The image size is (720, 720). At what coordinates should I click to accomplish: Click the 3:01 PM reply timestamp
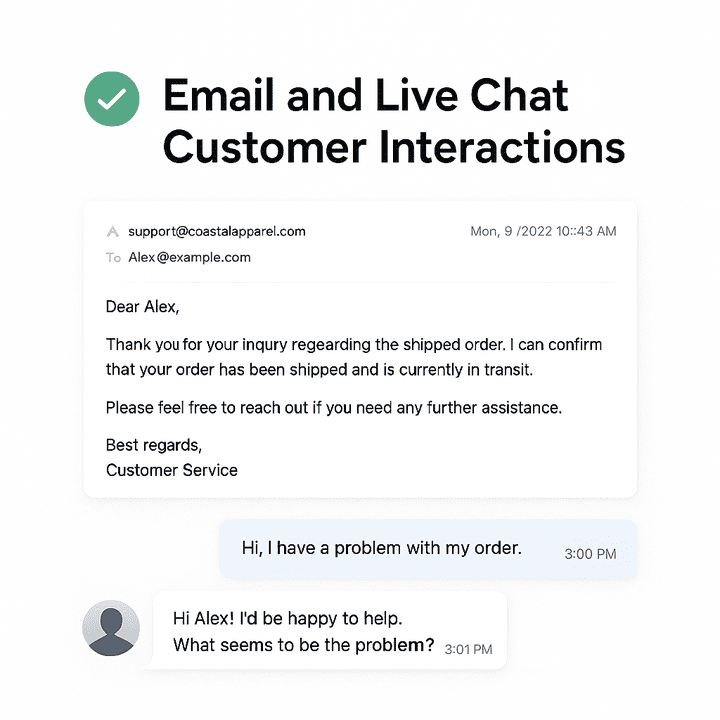click(x=468, y=649)
